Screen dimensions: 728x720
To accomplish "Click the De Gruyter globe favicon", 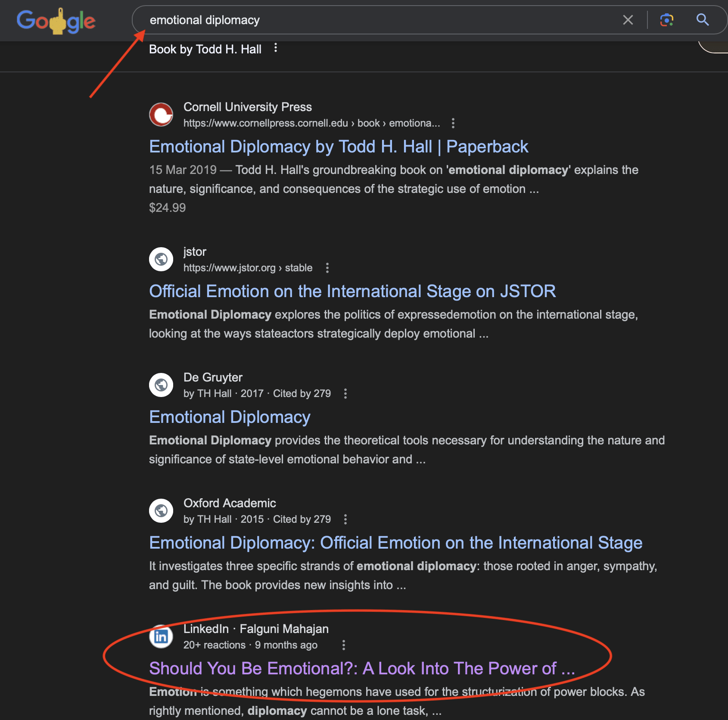I will (161, 385).
